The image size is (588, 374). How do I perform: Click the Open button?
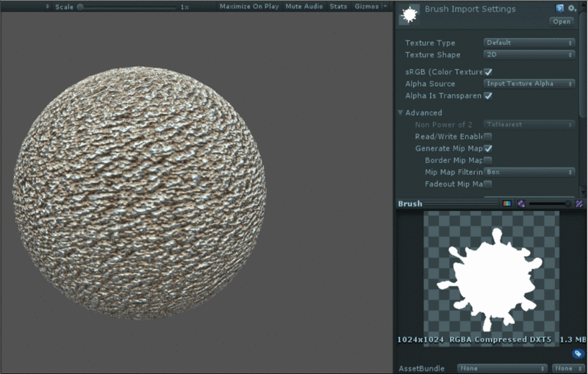[562, 22]
